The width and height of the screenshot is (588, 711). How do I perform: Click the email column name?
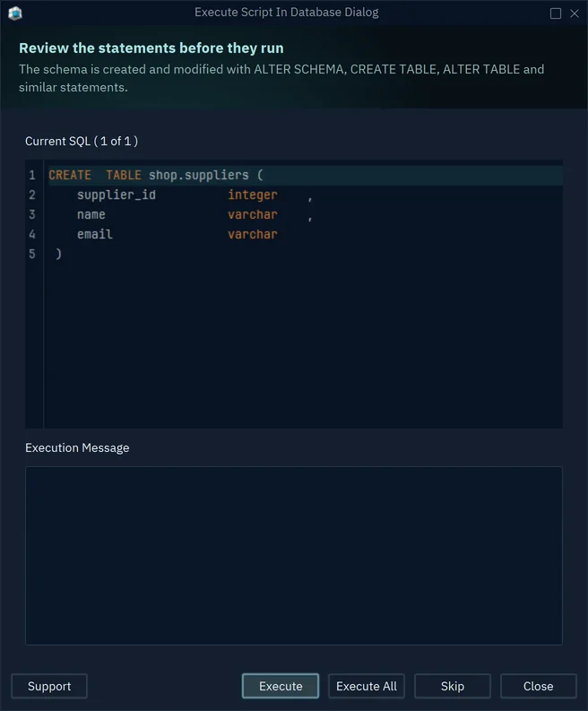(x=95, y=234)
